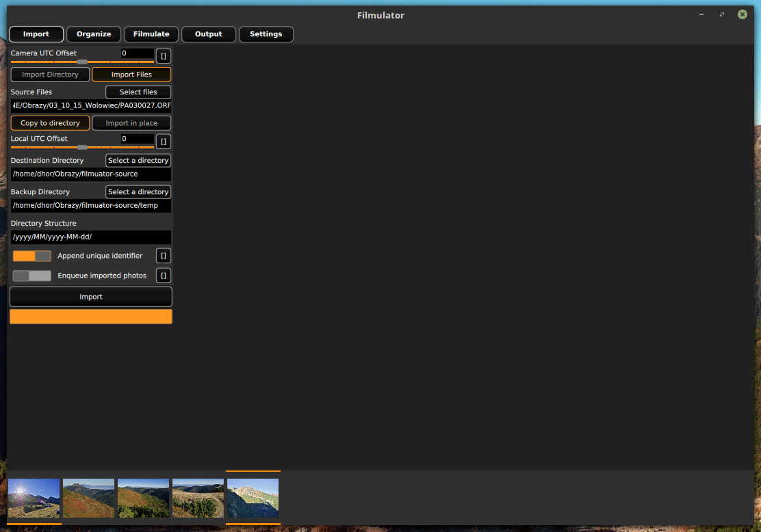Select Import in place option
The image size is (761, 532).
[x=131, y=123]
